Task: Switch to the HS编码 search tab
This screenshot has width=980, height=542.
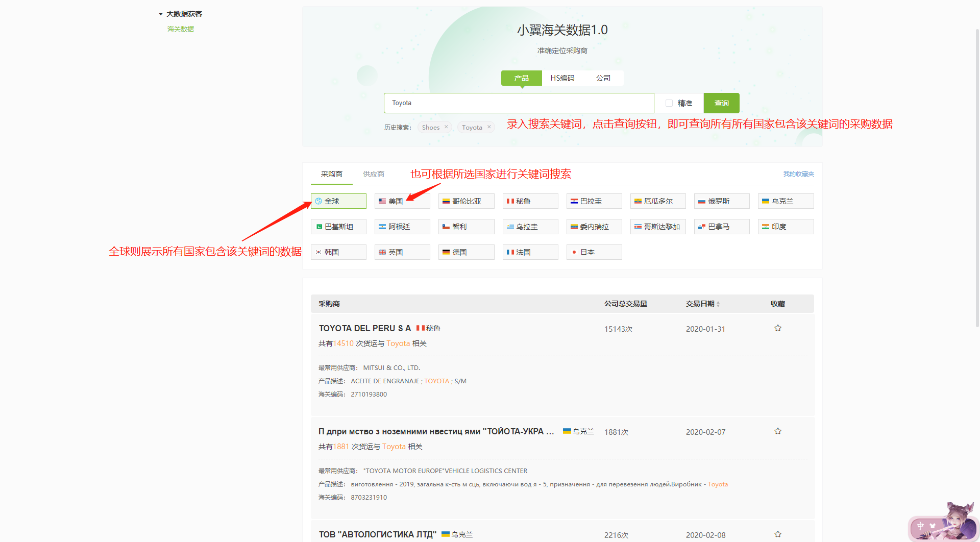Action: click(x=562, y=78)
